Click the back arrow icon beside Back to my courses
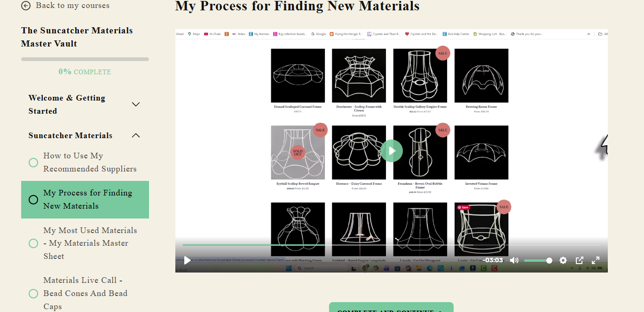The width and height of the screenshot is (644, 312). pyautogui.click(x=26, y=6)
